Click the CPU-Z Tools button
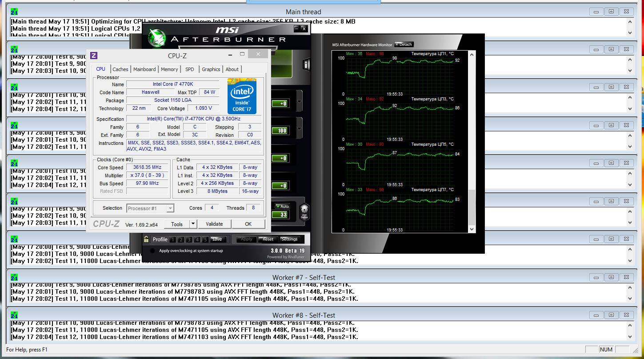The height and width of the screenshot is (359, 644). tap(177, 224)
